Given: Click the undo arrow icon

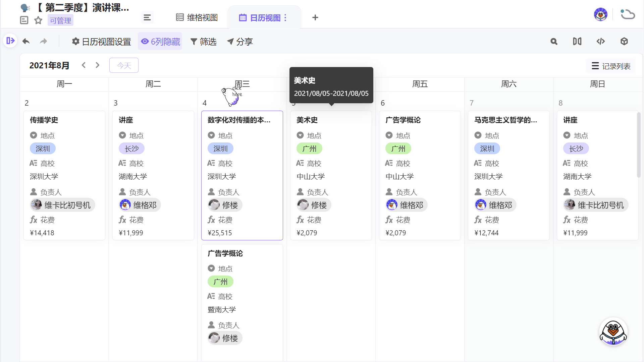Looking at the screenshot, I should point(26,41).
